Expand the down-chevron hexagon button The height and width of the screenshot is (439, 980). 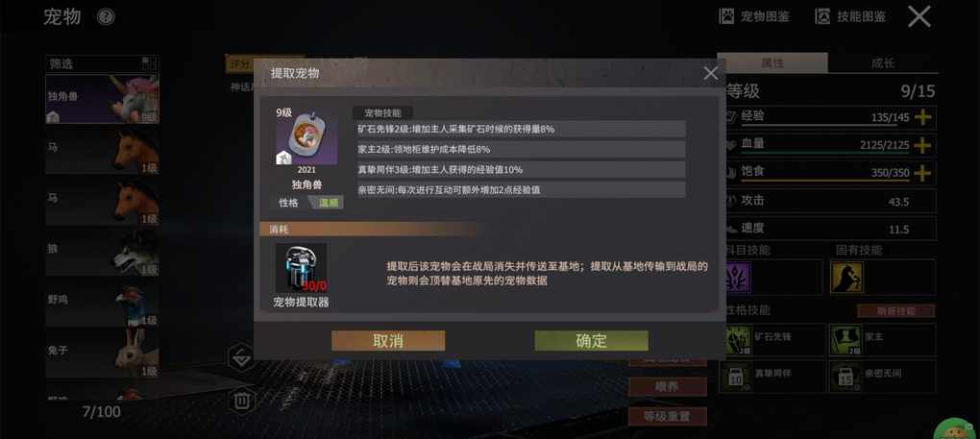coord(242,357)
